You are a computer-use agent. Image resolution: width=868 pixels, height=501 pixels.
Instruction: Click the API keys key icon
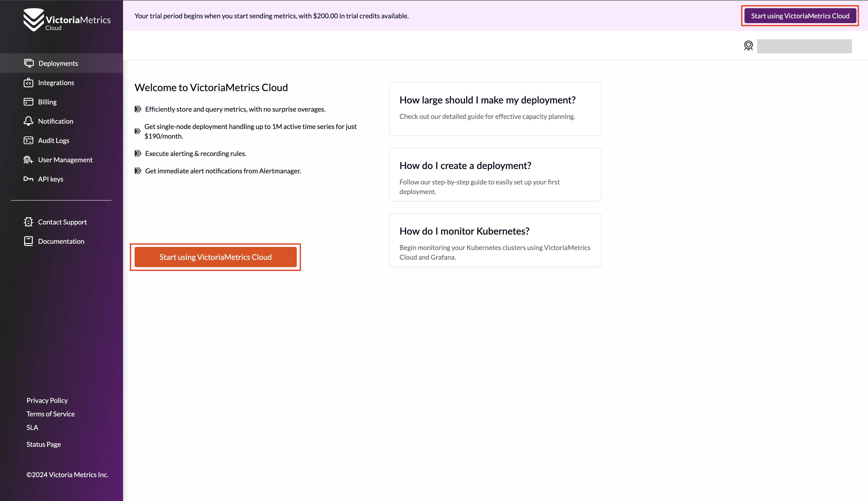28,179
